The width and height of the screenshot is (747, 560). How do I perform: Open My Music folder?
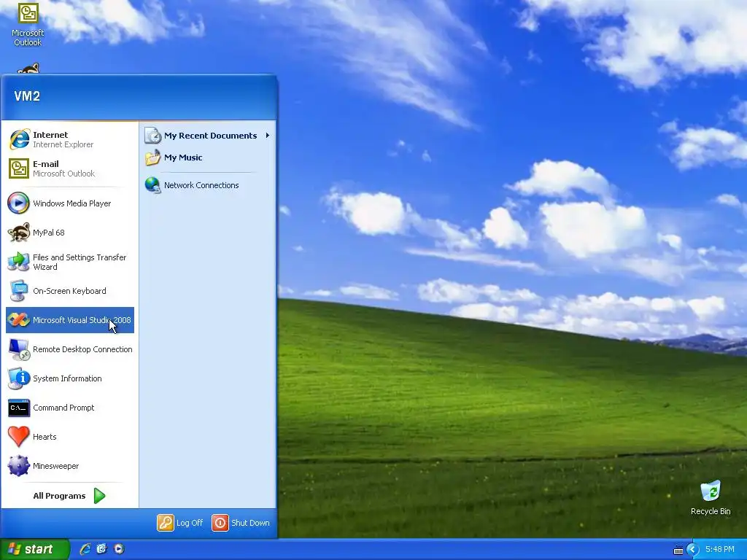tap(207, 157)
